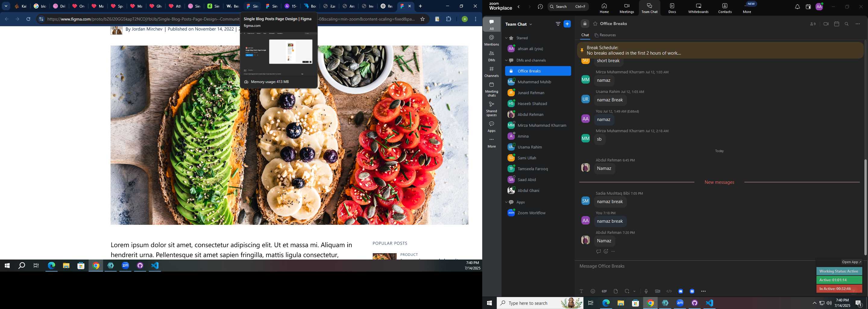Screen dimensions: 868x309
Task: Click the chat scrollbar in Office Breaks
Action: point(865,207)
